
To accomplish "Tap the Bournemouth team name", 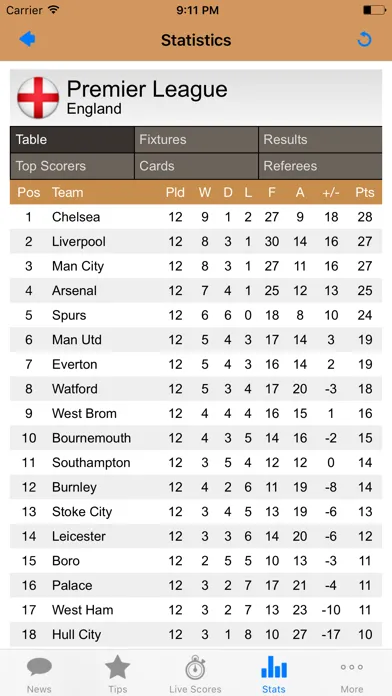I will click(91, 438).
